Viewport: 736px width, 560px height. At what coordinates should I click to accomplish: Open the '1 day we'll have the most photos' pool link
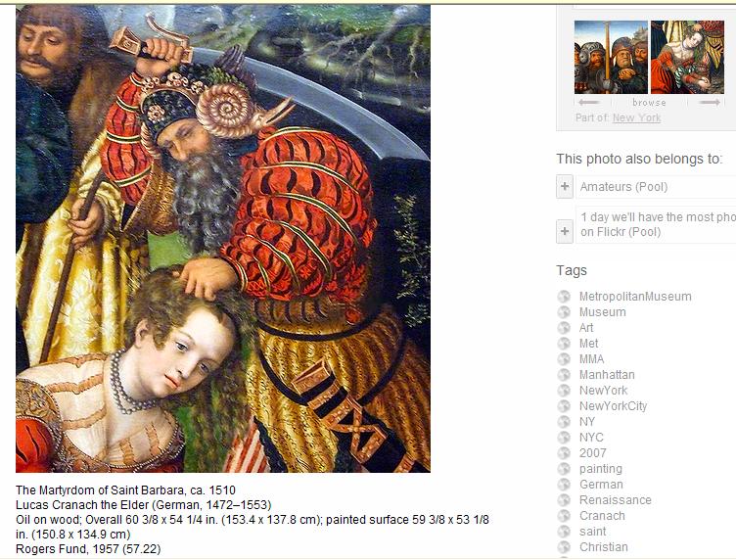click(658, 224)
